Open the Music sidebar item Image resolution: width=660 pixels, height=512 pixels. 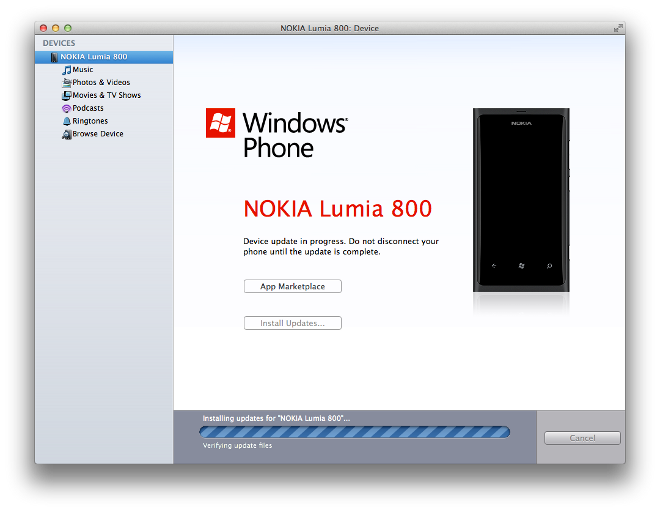[x=82, y=69]
